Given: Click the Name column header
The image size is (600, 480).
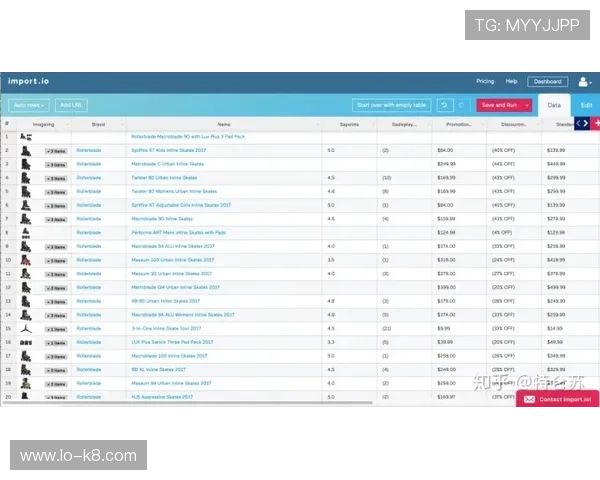Looking at the screenshot, I should 224,124.
